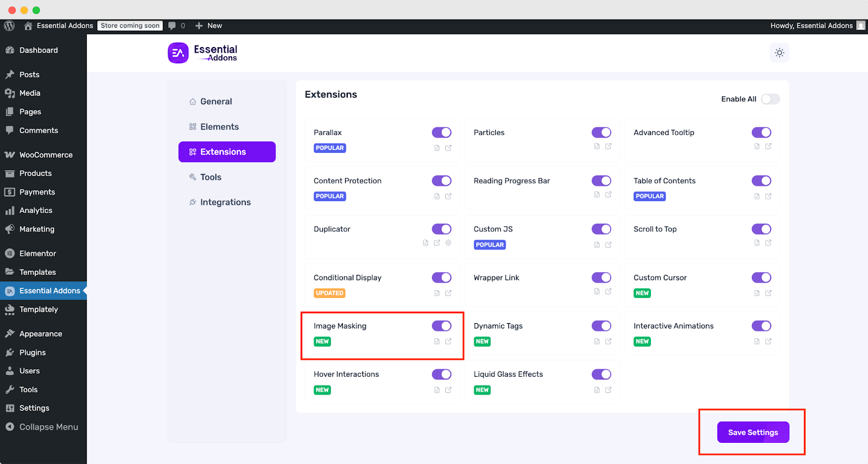
Task: Click the Duplicator settings gear icon
Action: (x=449, y=243)
